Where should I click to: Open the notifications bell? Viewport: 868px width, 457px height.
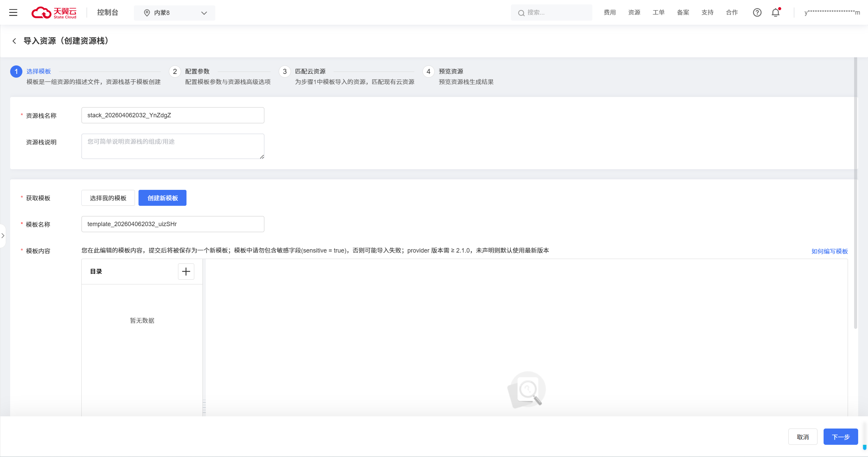[775, 13]
